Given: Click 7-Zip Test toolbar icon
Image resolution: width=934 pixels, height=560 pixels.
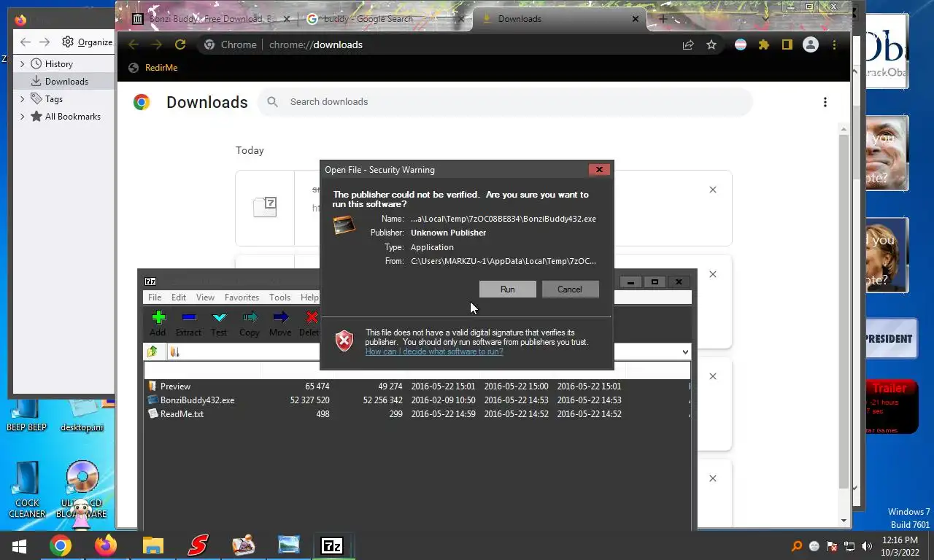Looking at the screenshot, I should pyautogui.click(x=219, y=324).
